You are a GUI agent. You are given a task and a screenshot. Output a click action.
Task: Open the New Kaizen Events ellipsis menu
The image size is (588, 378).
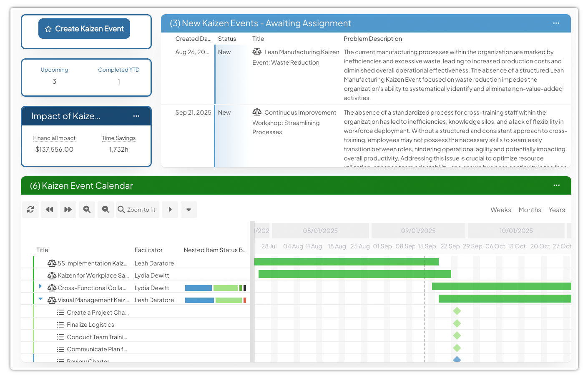coord(556,23)
